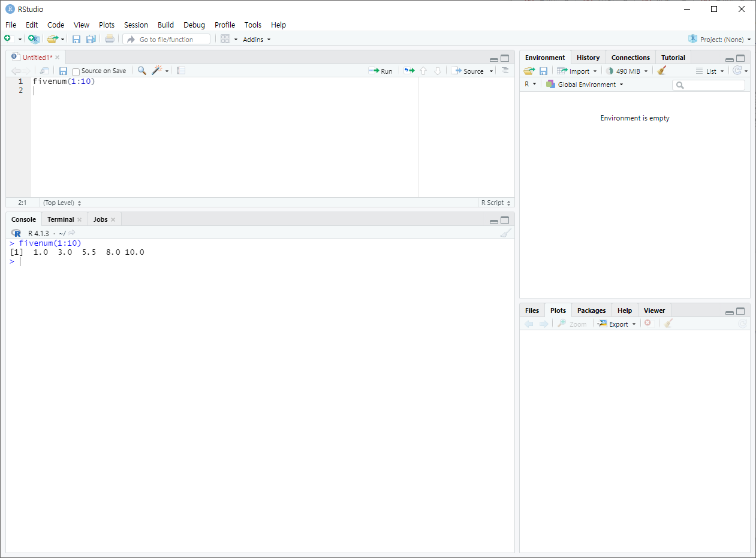
Task: Show in new window icon in editor
Action: pyautogui.click(x=45, y=71)
